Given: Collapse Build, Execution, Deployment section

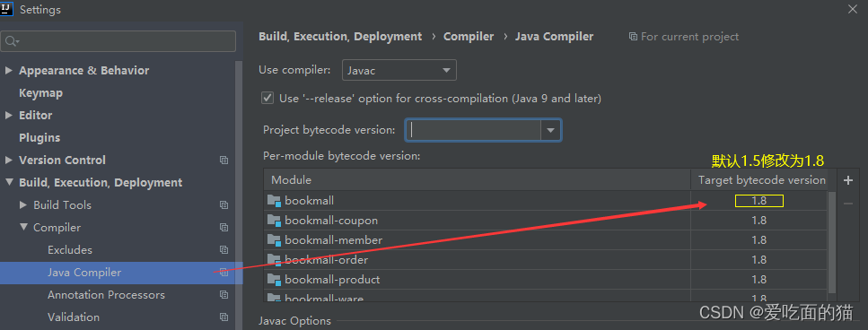Looking at the screenshot, I should click(x=8, y=182).
